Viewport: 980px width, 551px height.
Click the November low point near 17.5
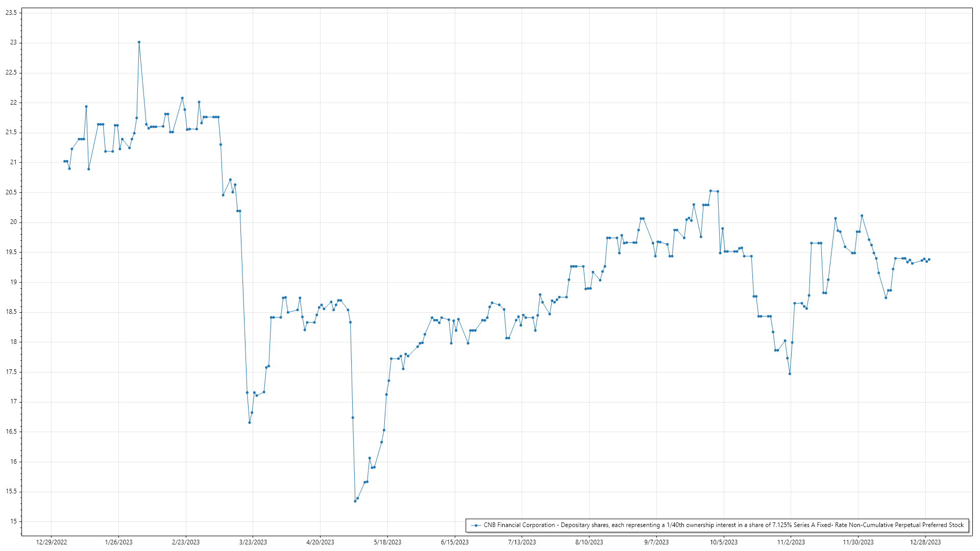790,374
